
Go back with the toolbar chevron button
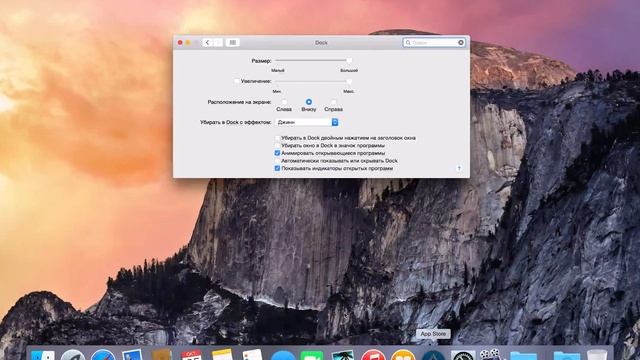207,42
